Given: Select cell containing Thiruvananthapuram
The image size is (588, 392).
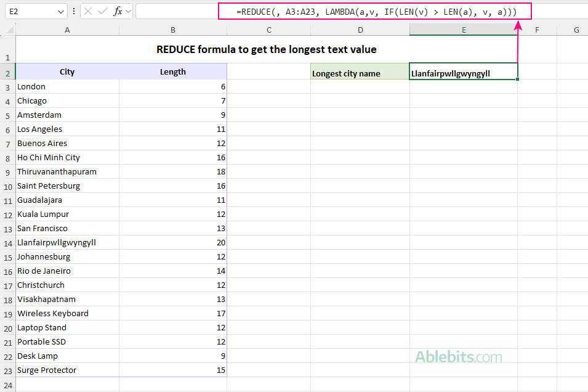Looking at the screenshot, I should (x=67, y=171).
